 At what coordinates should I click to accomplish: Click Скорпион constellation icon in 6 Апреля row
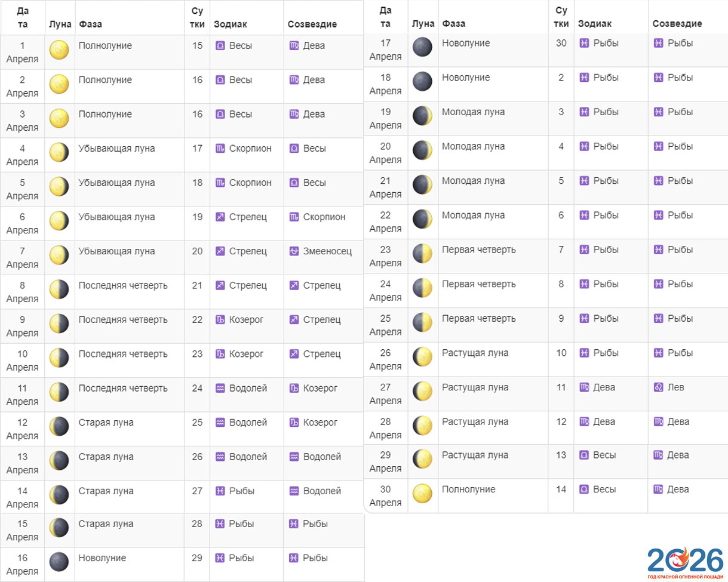(294, 217)
